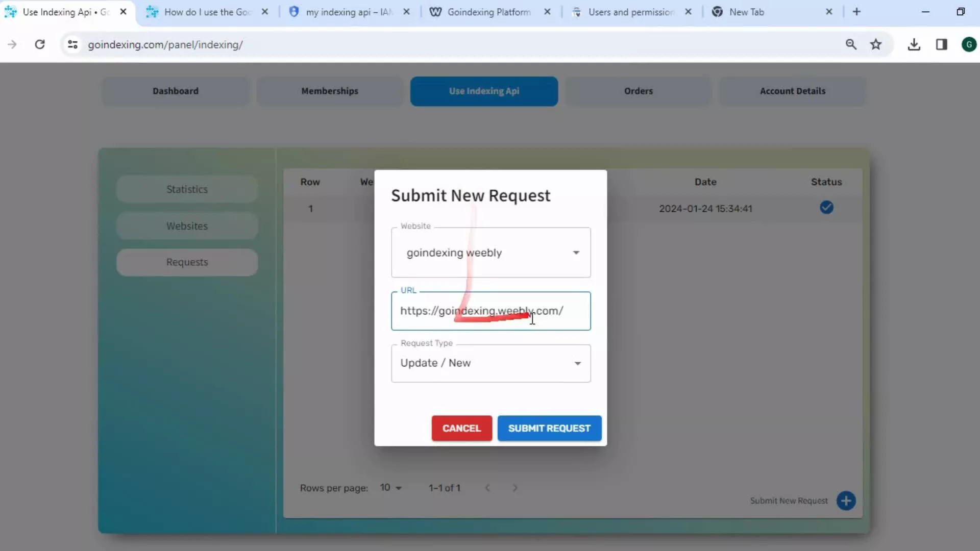
Task: Click the blue plus Submit New Request icon
Action: 846,500
